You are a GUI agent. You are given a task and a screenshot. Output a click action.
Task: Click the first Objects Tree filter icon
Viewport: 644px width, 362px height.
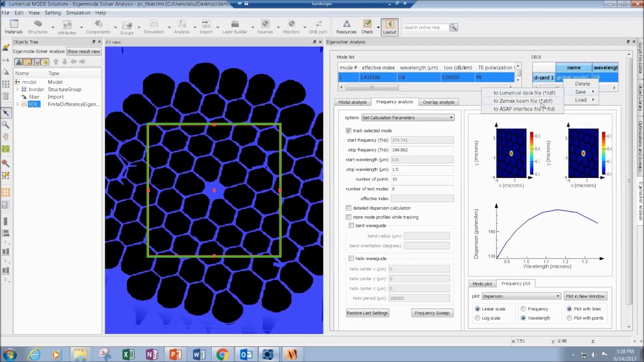(19, 62)
